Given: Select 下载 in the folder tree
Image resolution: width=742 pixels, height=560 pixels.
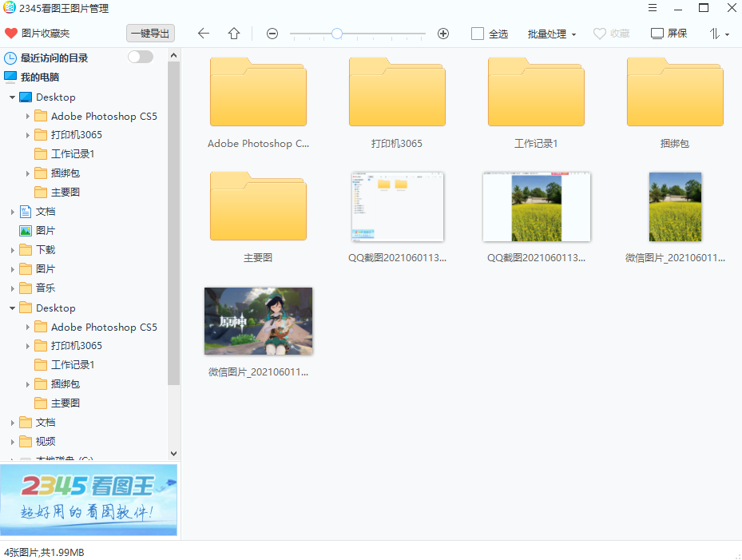Looking at the screenshot, I should tap(46, 250).
